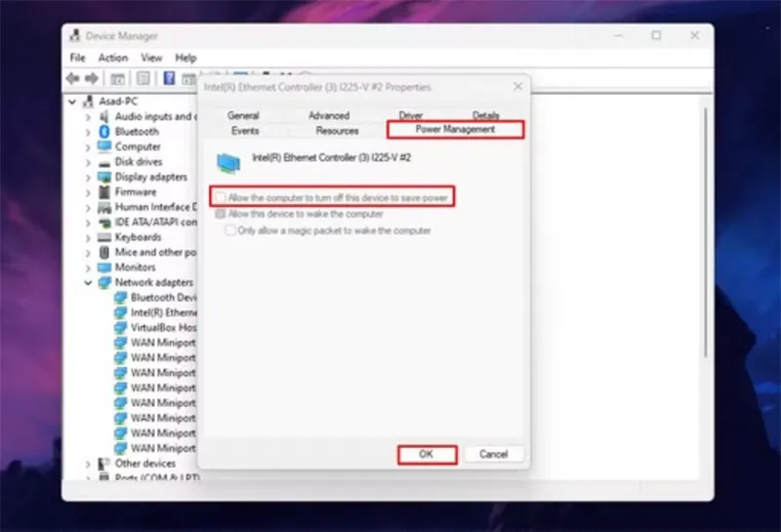Image resolution: width=781 pixels, height=532 pixels.
Task: Select the Power Management tab
Action: click(x=455, y=130)
